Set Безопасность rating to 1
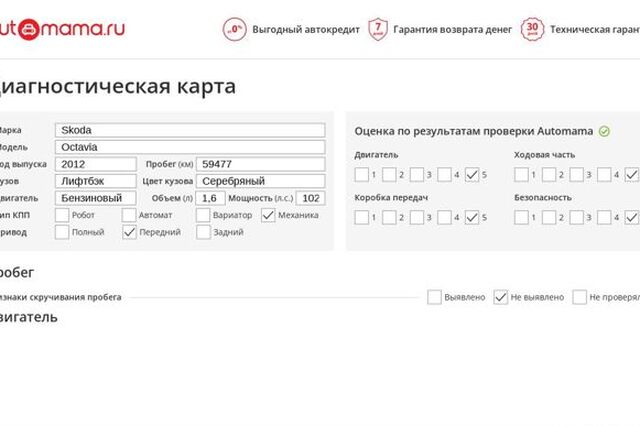The height and width of the screenshot is (426, 640). tap(521, 217)
